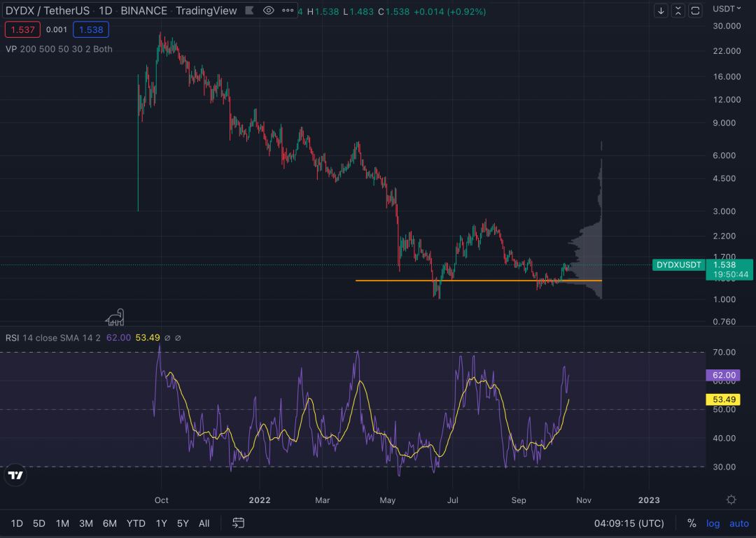
Task: Click the 0.001 spread value
Action: pyautogui.click(x=57, y=30)
